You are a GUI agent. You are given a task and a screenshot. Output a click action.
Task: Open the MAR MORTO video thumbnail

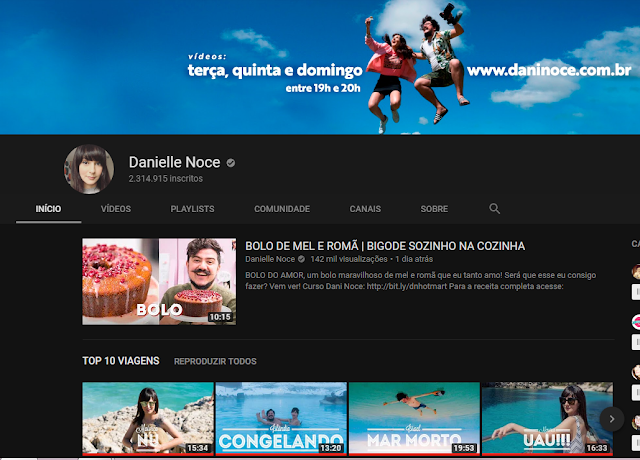414,418
